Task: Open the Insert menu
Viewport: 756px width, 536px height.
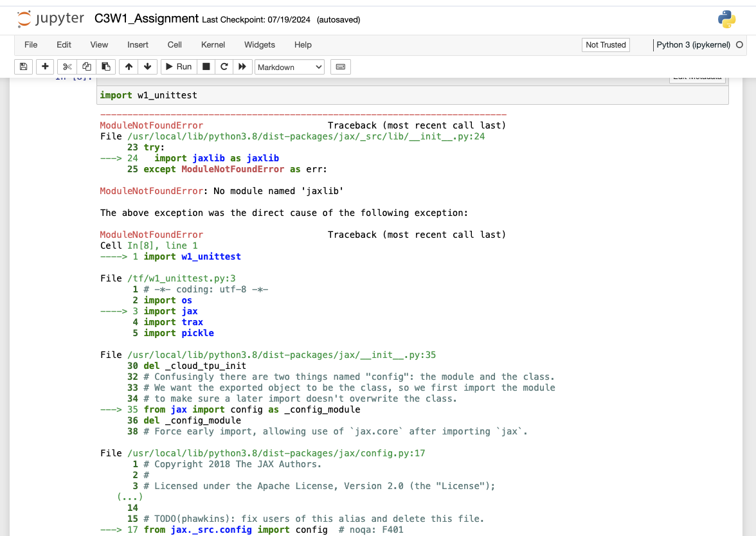Action: pyautogui.click(x=138, y=45)
